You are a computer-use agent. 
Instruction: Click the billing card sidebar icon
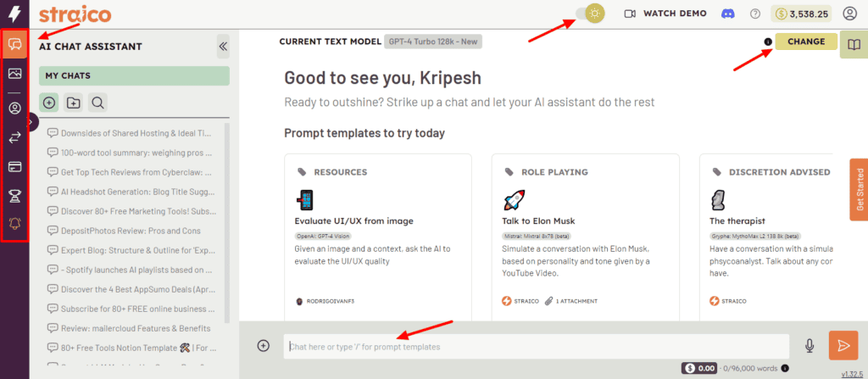pyautogui.click(x=14, y=166)
